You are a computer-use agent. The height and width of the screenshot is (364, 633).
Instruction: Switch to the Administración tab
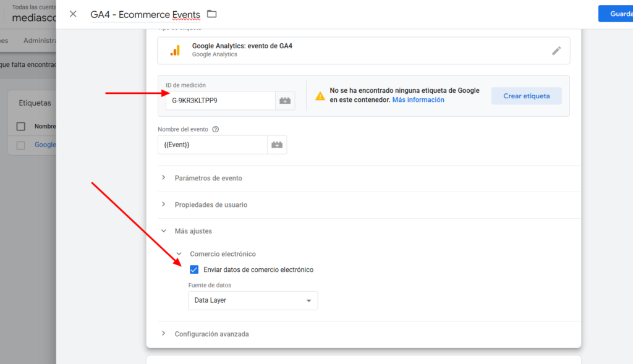coord(40,41)
